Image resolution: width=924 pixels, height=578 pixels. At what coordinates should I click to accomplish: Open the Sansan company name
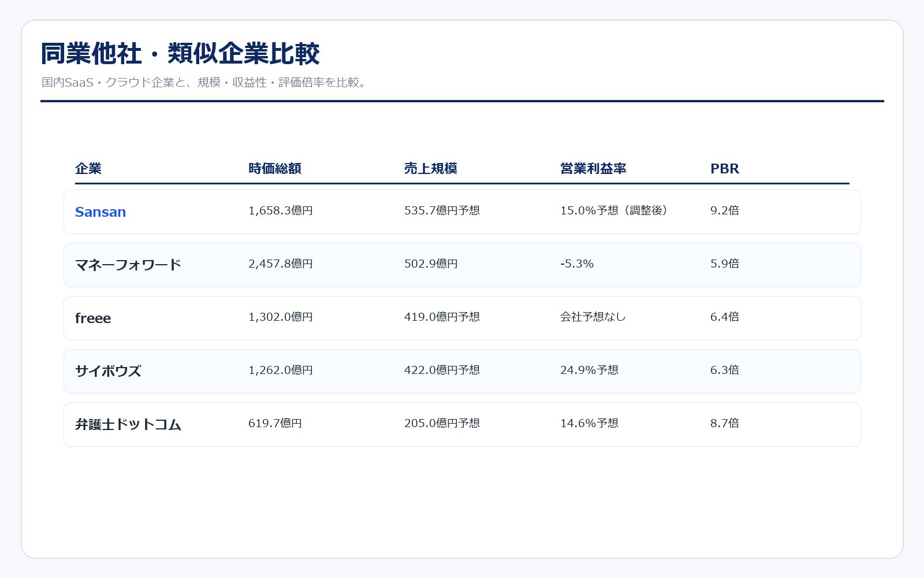[x=100, y=212]
